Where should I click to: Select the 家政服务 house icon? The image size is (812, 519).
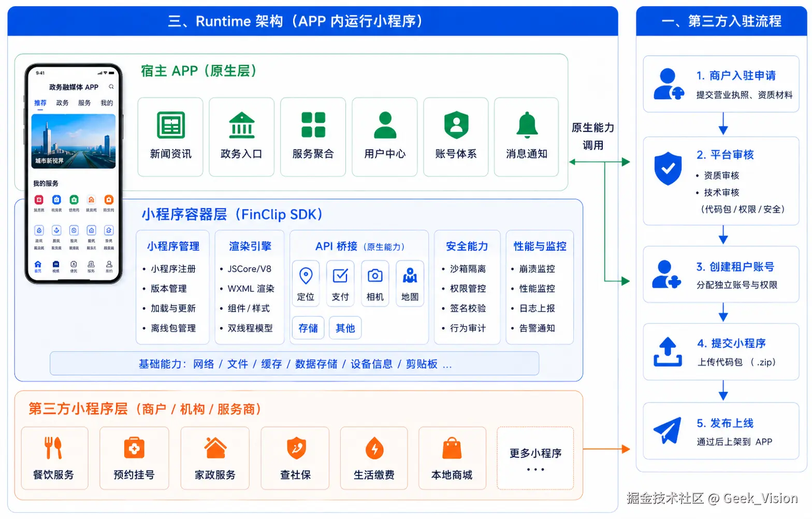215,448
